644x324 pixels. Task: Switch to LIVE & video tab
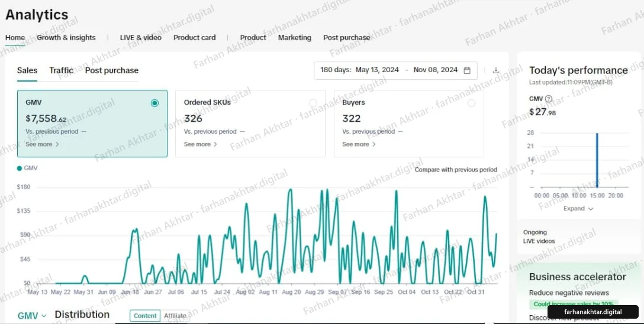pos(140,38)
